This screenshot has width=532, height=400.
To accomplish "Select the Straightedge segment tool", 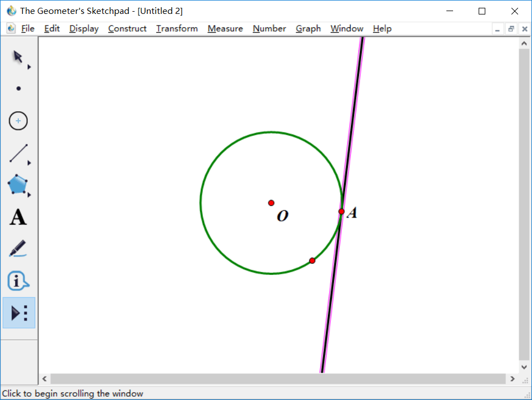I will [x=18, y=154].
